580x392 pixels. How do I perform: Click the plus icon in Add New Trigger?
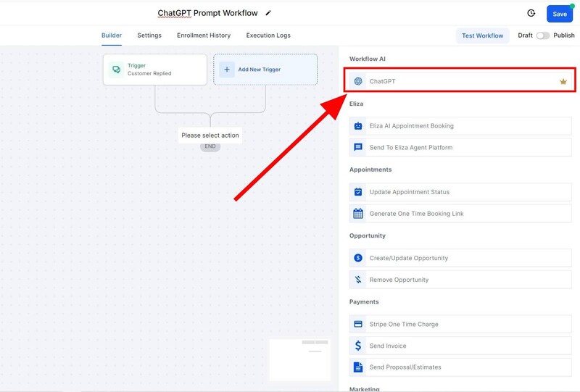click(x=227, y=70)
